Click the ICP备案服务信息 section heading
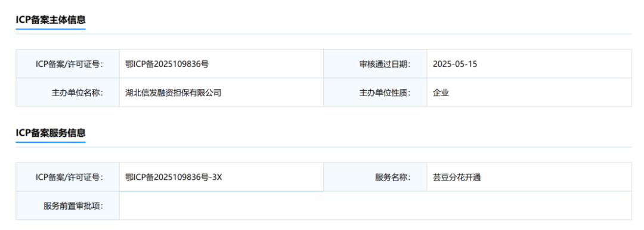Screen dimensions: 644x230 point(51,133)
